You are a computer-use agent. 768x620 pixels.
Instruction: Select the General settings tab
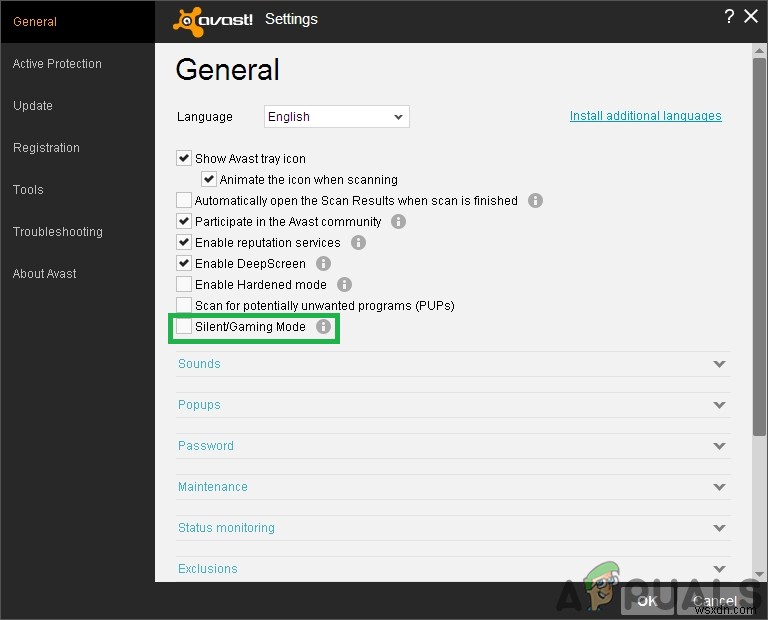77,22
